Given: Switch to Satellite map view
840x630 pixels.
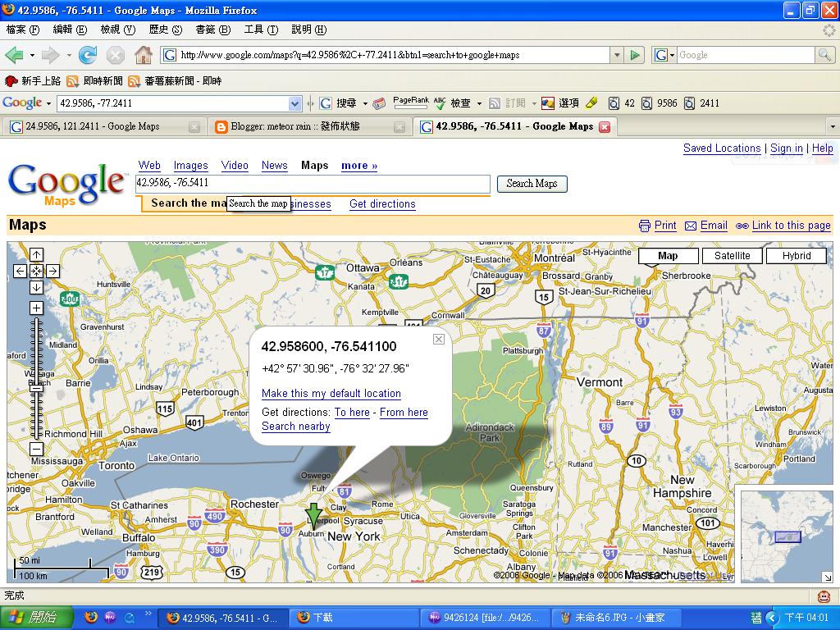Looking at the screenshot, I should pos(733,256).
